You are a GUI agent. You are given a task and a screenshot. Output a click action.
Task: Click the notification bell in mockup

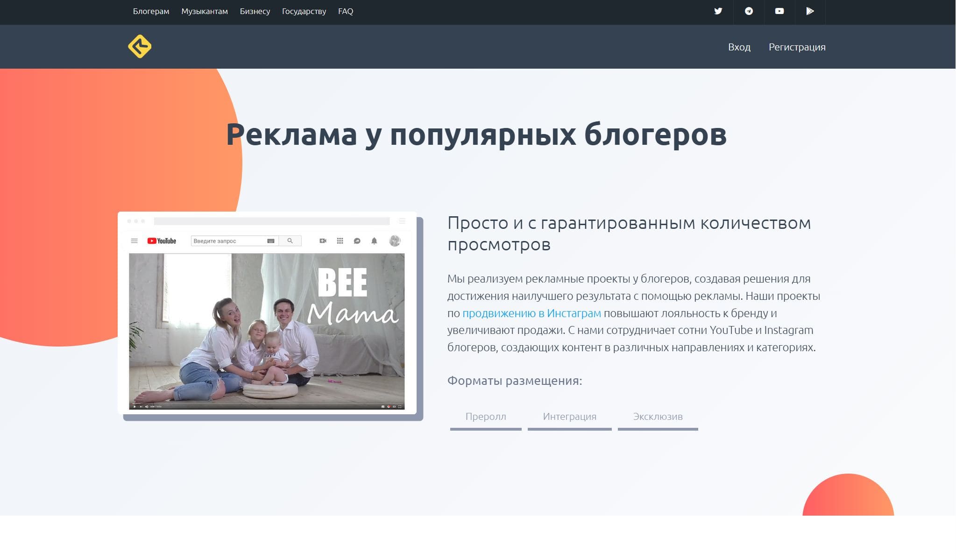[x=374, y=241]
